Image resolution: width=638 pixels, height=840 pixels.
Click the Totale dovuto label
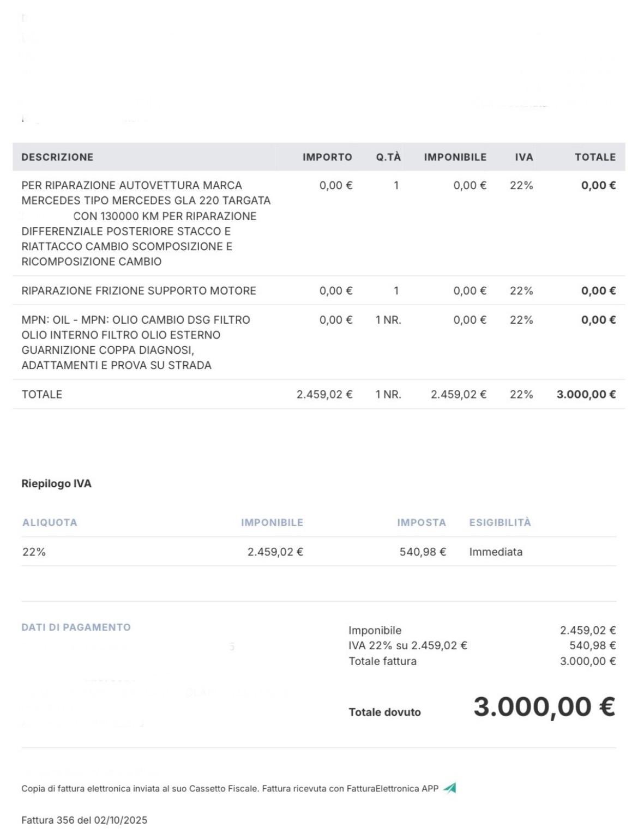pyautogui.click(x=384, y=712)
